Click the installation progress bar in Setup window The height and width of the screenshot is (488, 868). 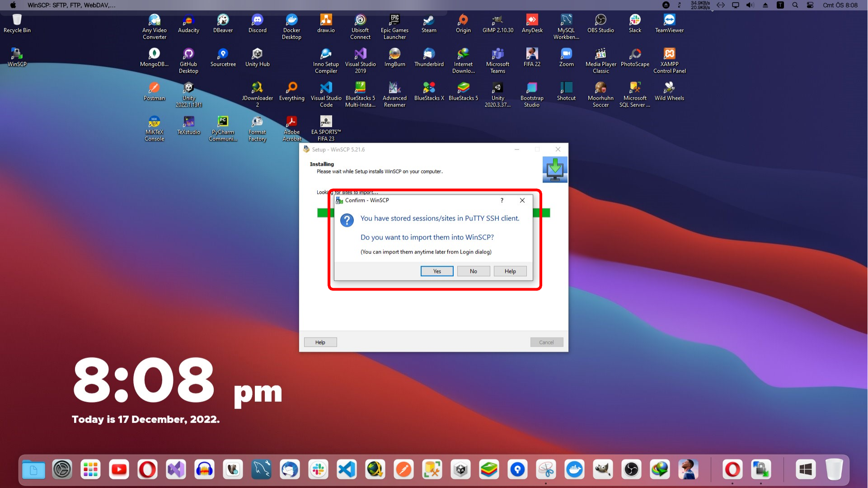434,213
